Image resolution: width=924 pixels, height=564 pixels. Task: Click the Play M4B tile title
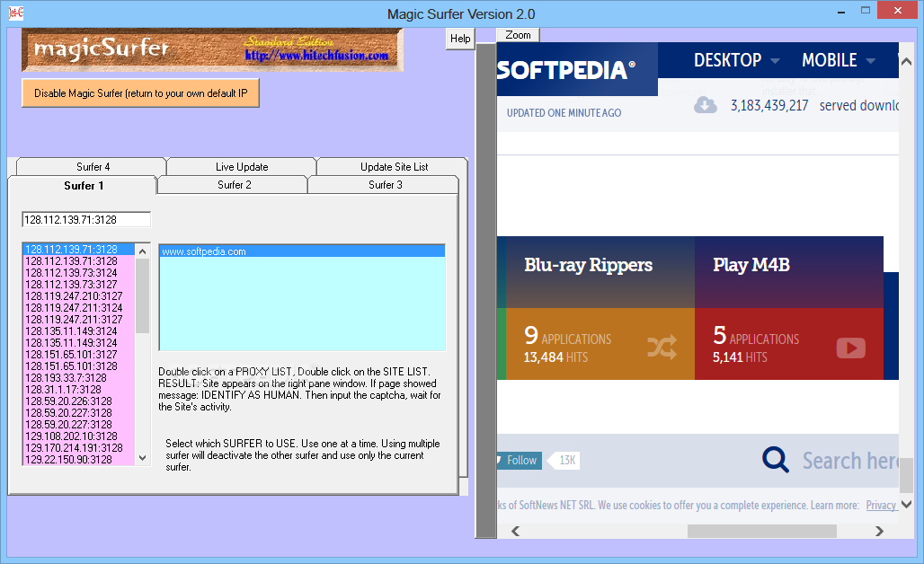point(751,265)
